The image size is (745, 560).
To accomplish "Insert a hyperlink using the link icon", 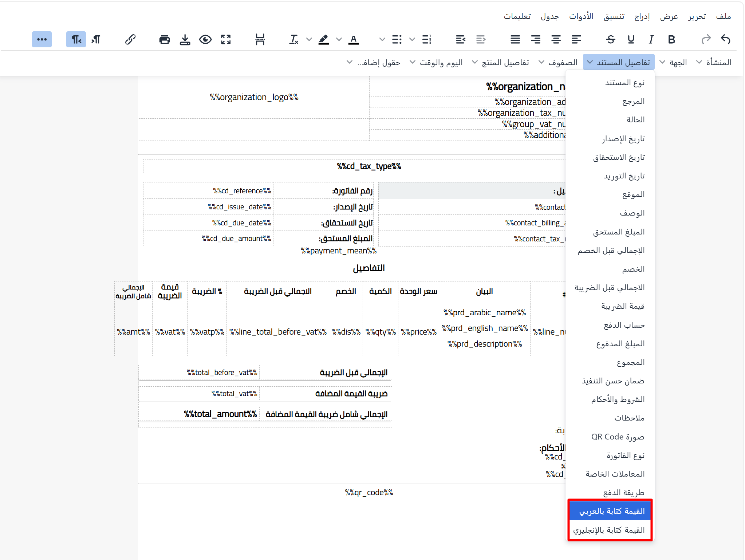I will pos(130,39).
